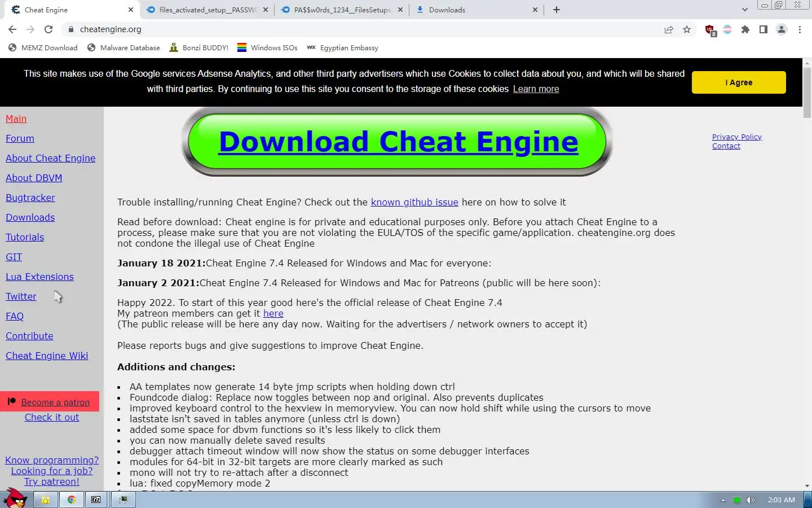The height and width of the screenshot is (508, 812).
Task: Open a new tab with the plus button
Action: pos(557,10)
